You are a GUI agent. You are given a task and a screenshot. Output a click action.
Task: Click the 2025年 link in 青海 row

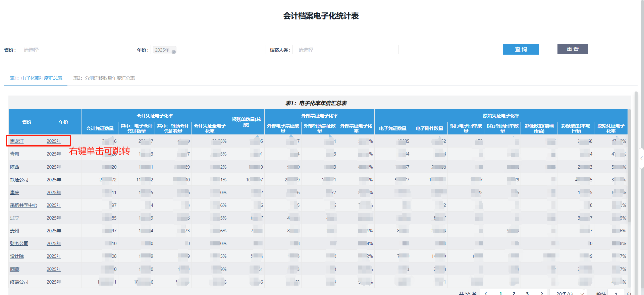tap(54, 154)
